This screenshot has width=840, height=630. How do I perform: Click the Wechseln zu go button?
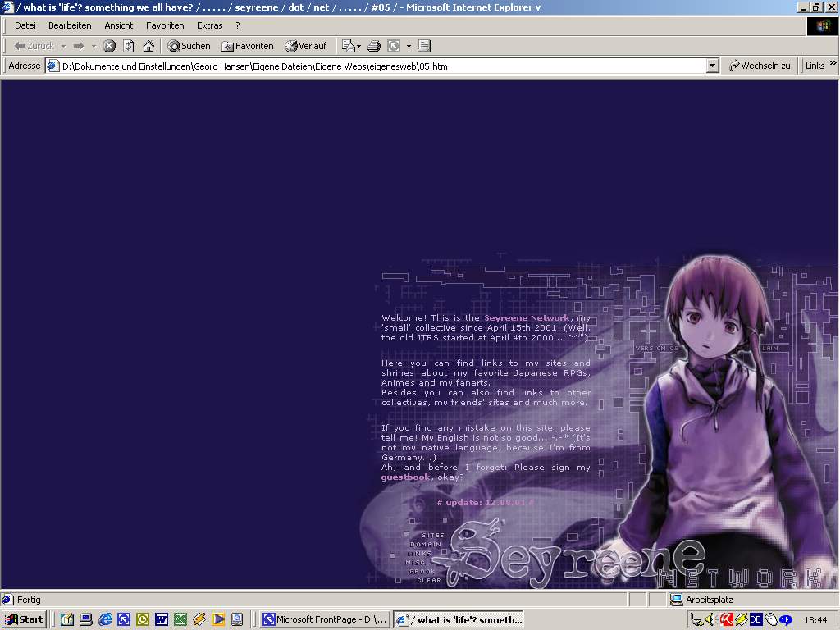click(x=760, y=66)
